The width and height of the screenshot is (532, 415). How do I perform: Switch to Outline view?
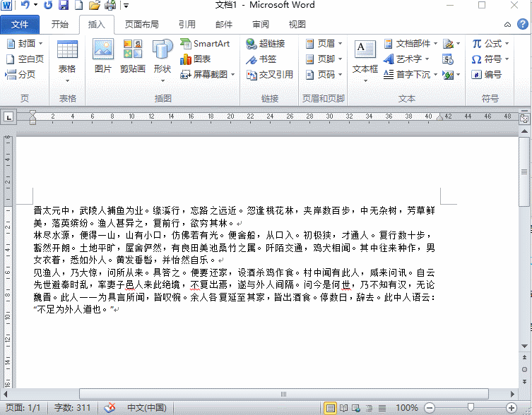pyautogui.click(x=369, y=407)
